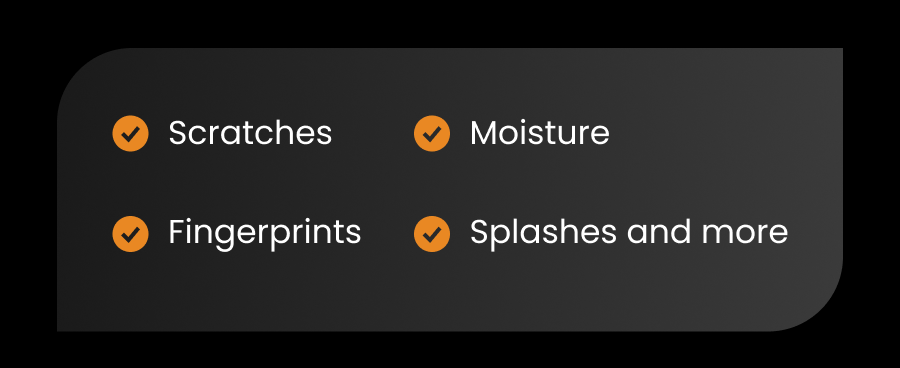Click the orange checkmark beside Moisture

click(x=432, y=133)
